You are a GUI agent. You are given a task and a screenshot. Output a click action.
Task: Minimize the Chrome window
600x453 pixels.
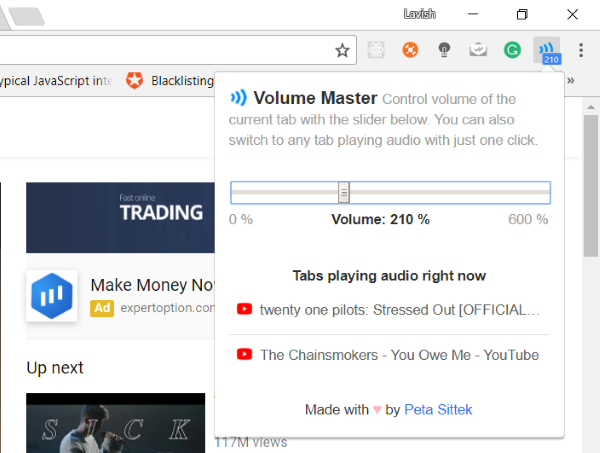(x=473, y=14)
